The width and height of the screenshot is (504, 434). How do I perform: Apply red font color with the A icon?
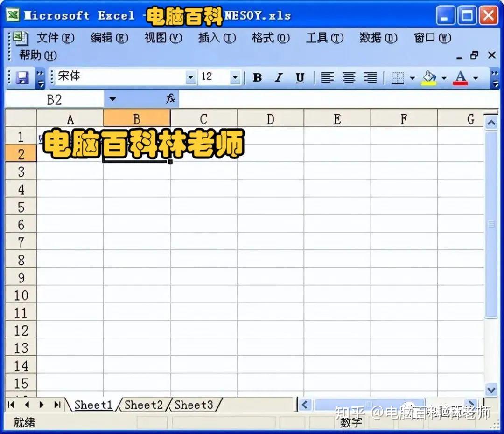coord(460,78)
